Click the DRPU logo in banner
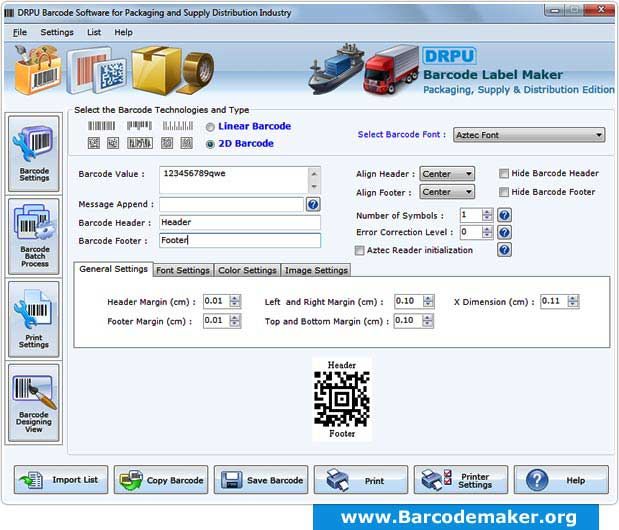This screenshot has width=619, height=530. tap(449, 56)
